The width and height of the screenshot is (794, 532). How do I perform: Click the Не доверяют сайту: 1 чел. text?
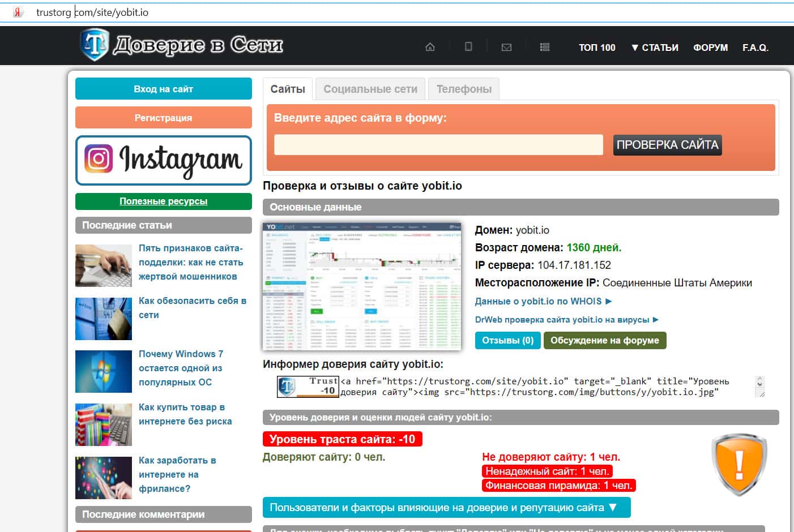(551, 457)
